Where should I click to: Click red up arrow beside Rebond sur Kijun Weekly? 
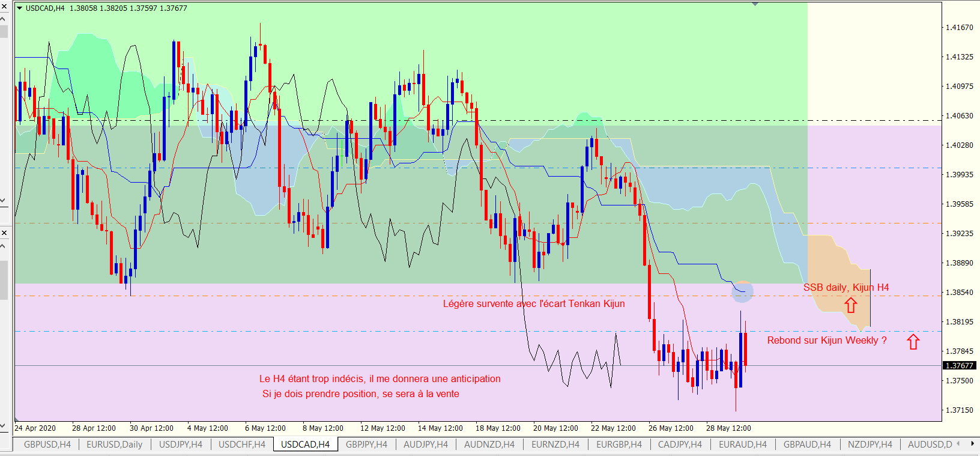click(913, 342)
